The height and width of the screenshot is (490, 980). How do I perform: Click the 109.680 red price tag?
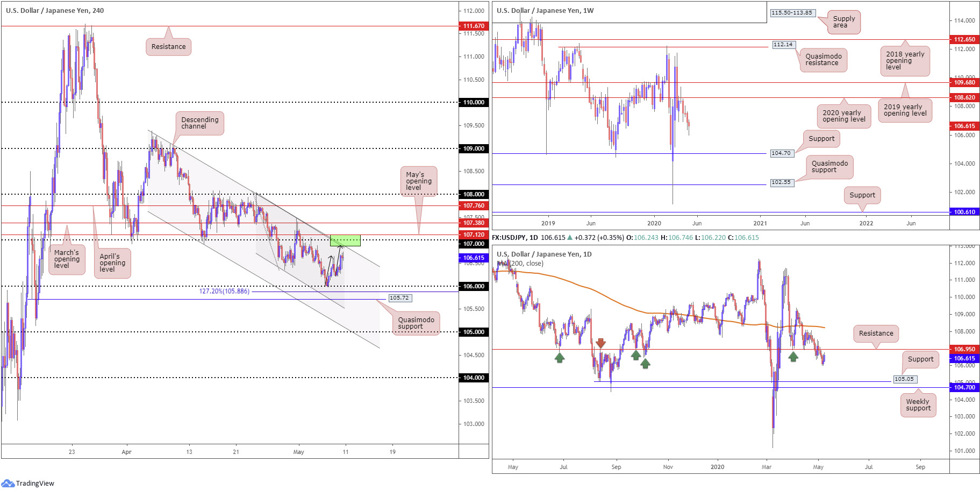(x=964, y=82)
